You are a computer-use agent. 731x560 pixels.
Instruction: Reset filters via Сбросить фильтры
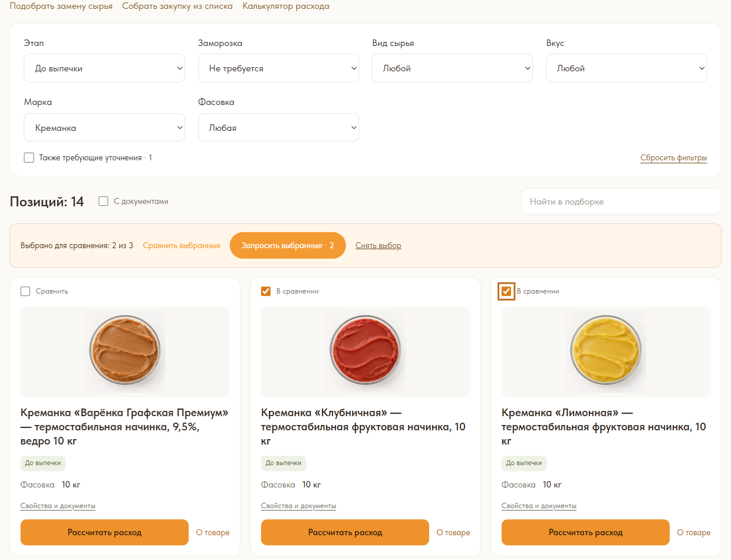(674, 158)
